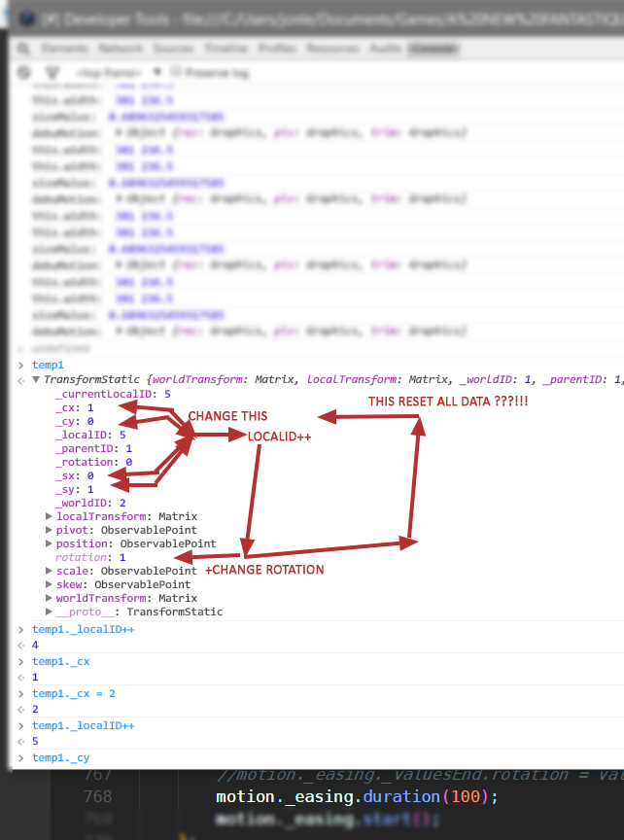This screenshot has height=840, width=624.
Task: Select the _rotation: 0 property
Action: click(93, 463)
